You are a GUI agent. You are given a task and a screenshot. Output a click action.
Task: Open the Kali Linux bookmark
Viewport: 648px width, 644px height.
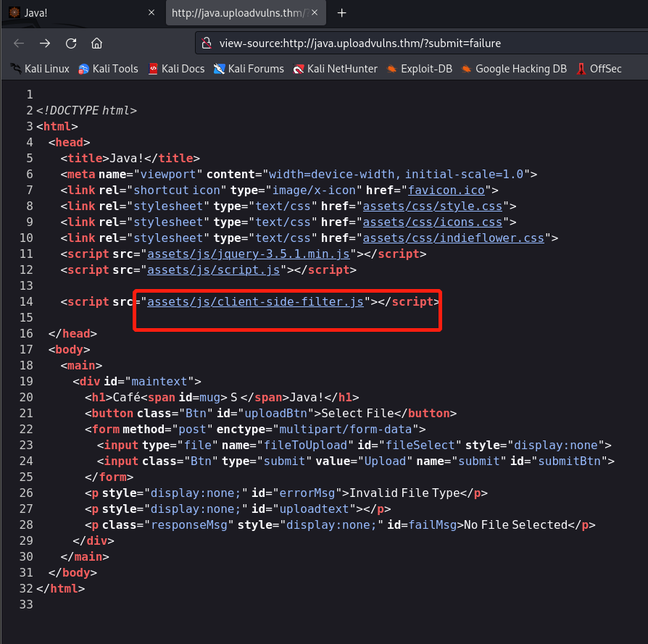[x=41, y=69]
